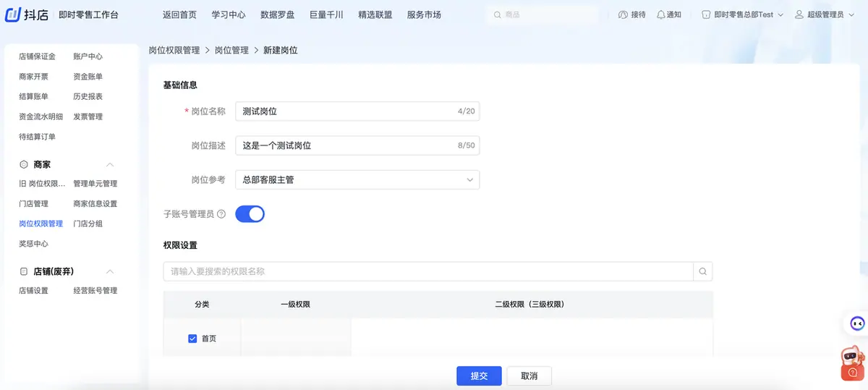The image size is (868, 390).
Task: Click the 取消 button
Action: click(x=529, y=376)
